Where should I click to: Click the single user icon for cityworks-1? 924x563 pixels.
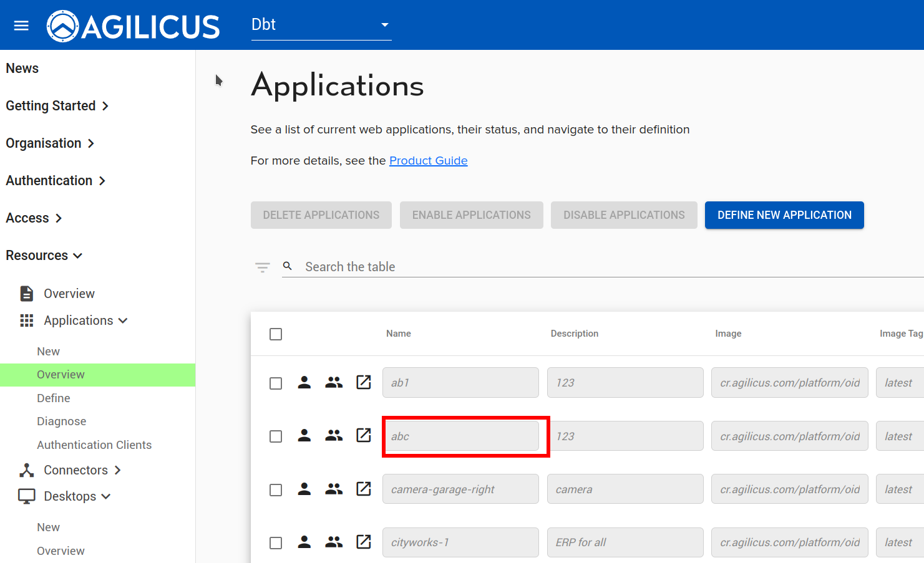304,542
